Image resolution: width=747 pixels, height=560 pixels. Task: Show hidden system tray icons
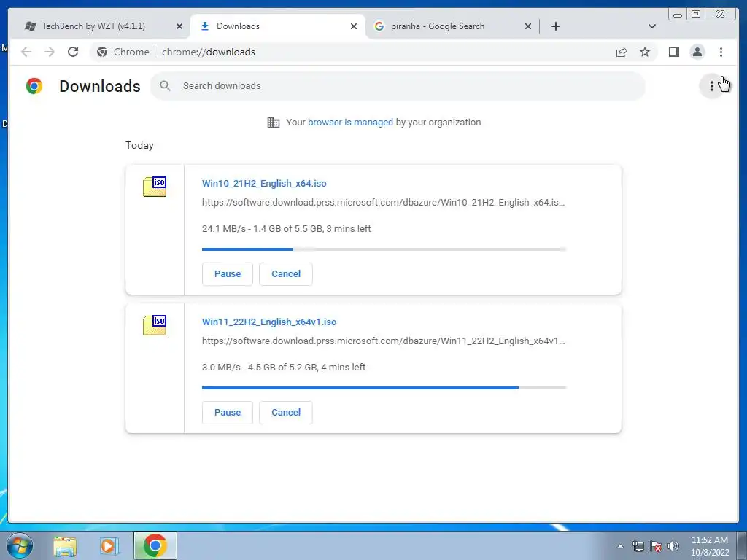(620, 546)
